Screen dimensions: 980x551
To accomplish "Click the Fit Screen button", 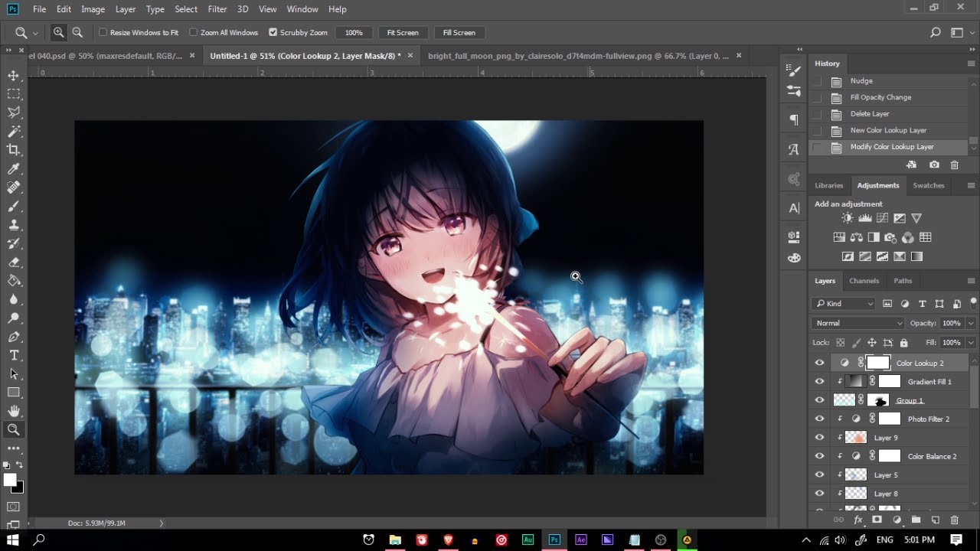I will pyautogui.click(x=403, y=32).
